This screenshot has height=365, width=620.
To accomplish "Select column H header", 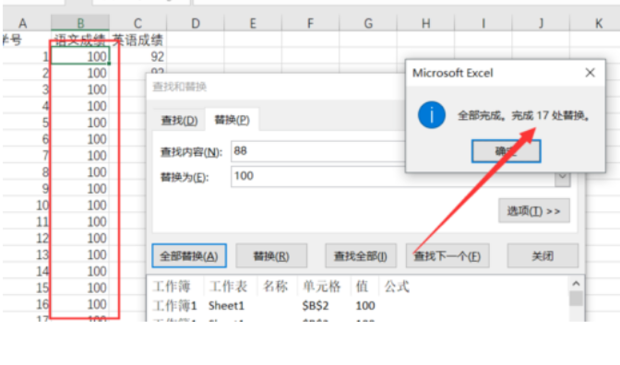I will pyautogui.click(x=426, y=23).
